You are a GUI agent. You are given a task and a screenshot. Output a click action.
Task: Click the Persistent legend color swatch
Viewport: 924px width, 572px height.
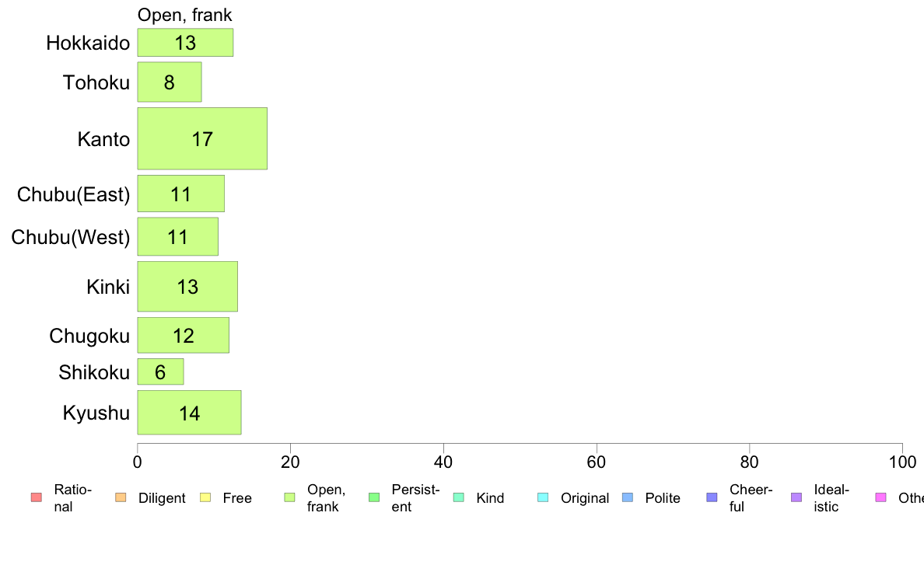pos(373,497)
